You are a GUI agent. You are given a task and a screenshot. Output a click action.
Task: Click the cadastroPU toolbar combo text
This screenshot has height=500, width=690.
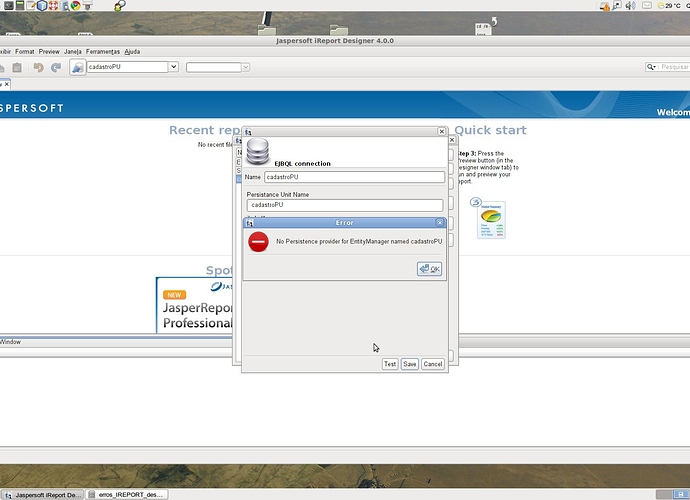pos(127,67)
